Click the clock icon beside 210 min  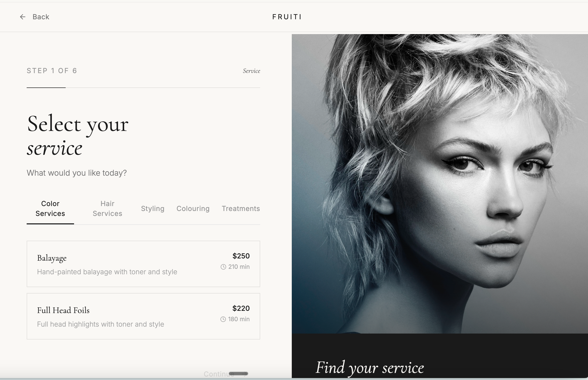tap(223, 267)
